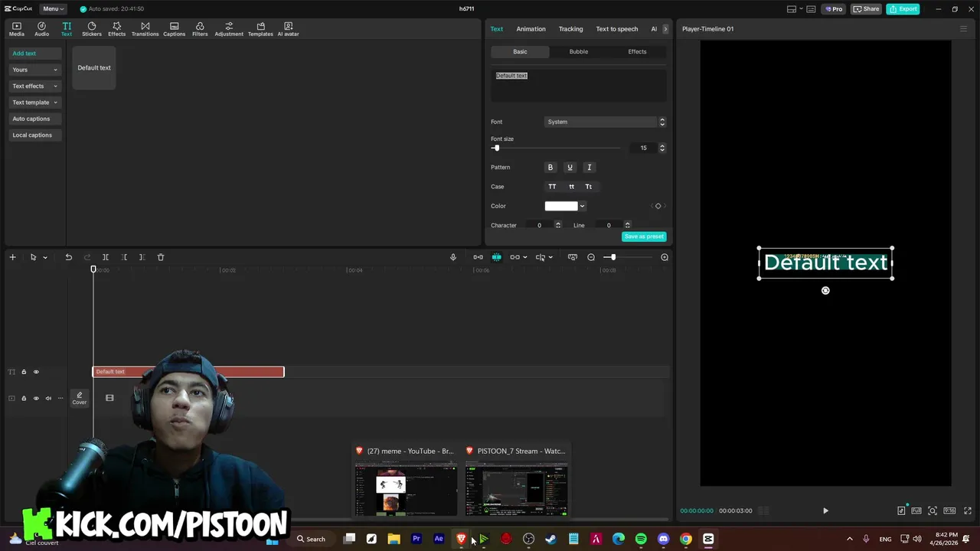Click the Delete right trim tool

[142, 257]
